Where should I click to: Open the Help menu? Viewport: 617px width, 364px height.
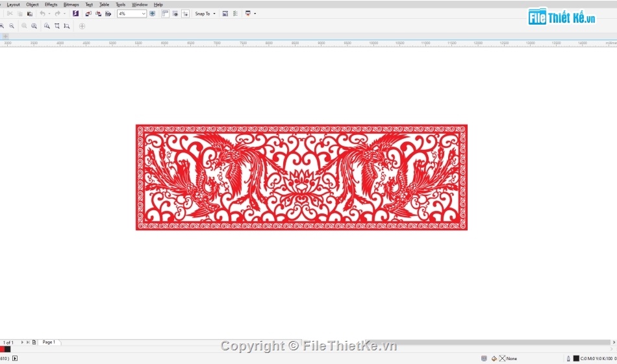pos(158,5)
